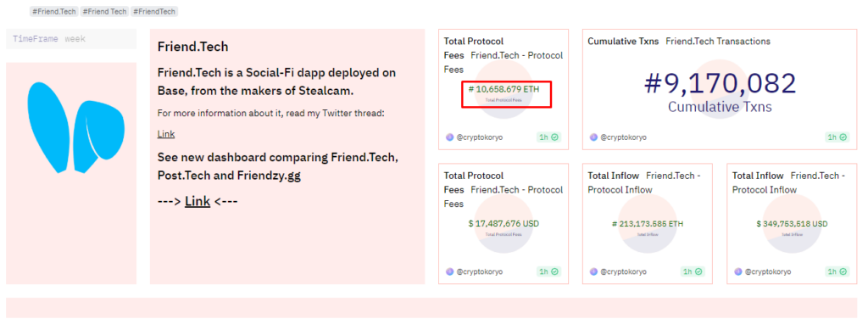The width and height of the screenshot is (868, 330).
Task: Click author avatar icon on Cumulative Txns card
Action: (593, 137)
